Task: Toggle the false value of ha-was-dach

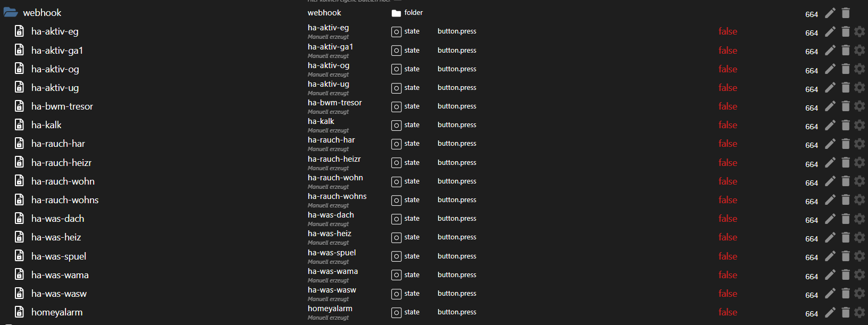Action: click(x=728, y=219)
